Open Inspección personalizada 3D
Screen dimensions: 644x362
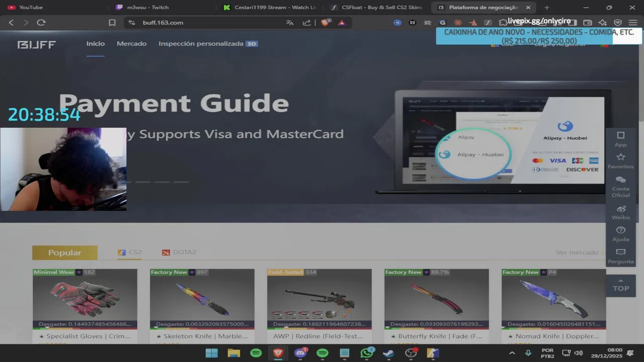(208, 44)
